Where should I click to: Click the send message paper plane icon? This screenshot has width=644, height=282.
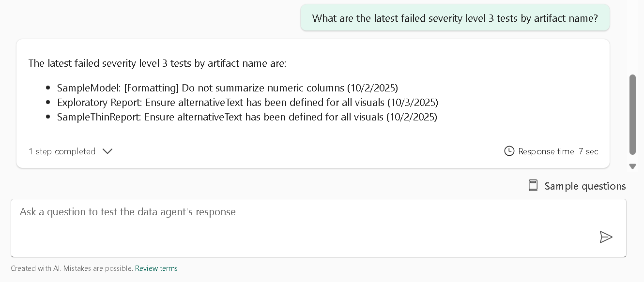606,237
